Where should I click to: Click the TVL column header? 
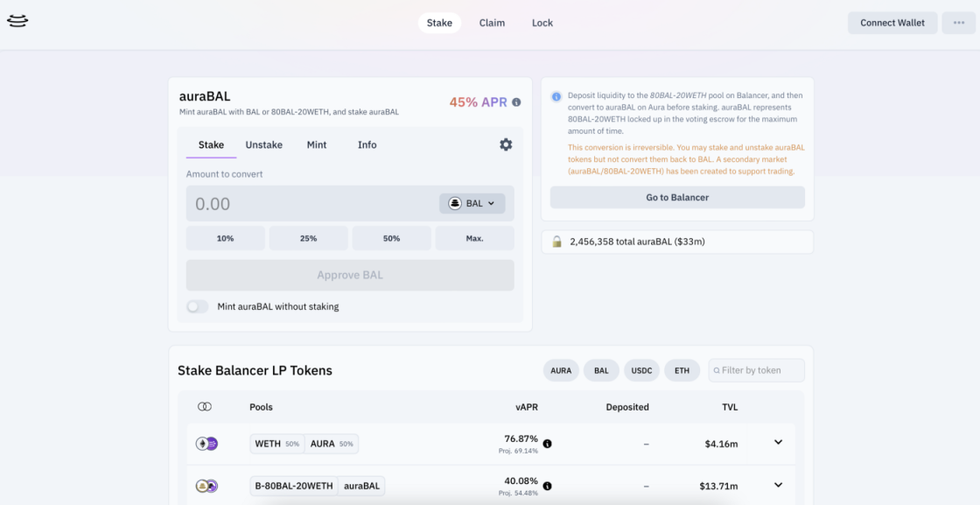point(730,407)
